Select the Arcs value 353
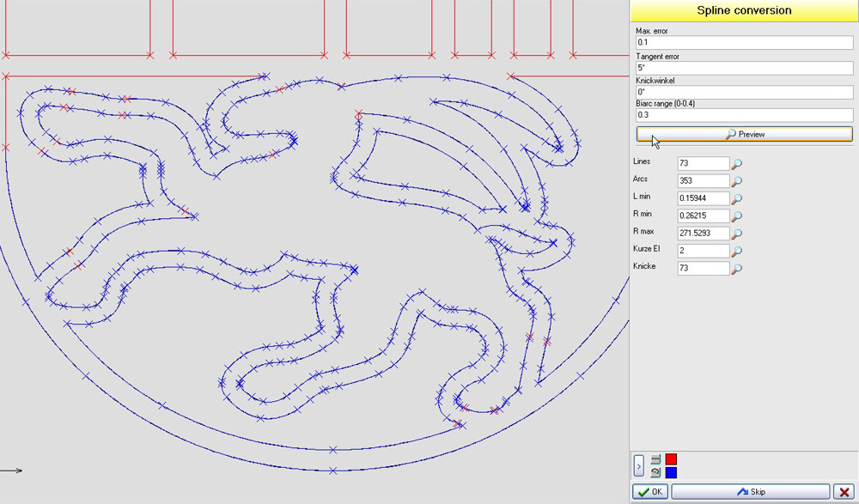 704,181
